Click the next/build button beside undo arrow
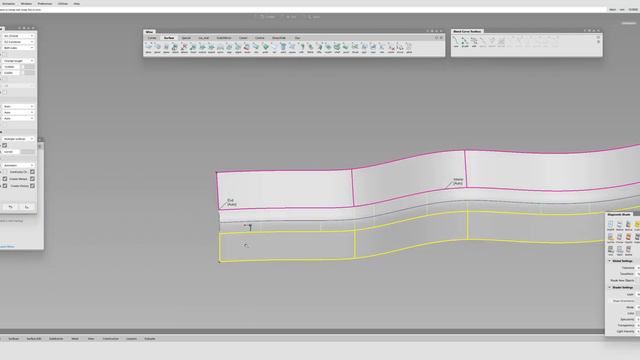Image resolution: width=640 pixels, height=360 pixels. [x=27, y=207]
